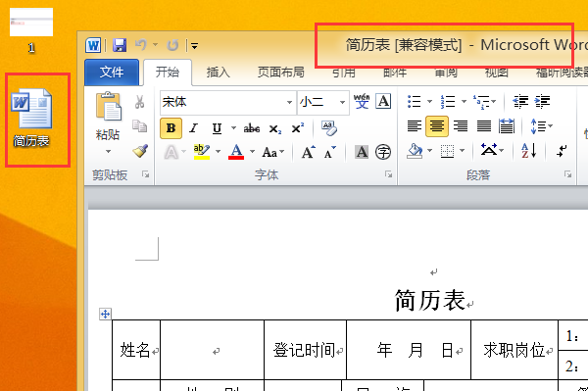Screen dimensions: 588x391
Task: Toggle center alignment
Action: click(436, 126)
